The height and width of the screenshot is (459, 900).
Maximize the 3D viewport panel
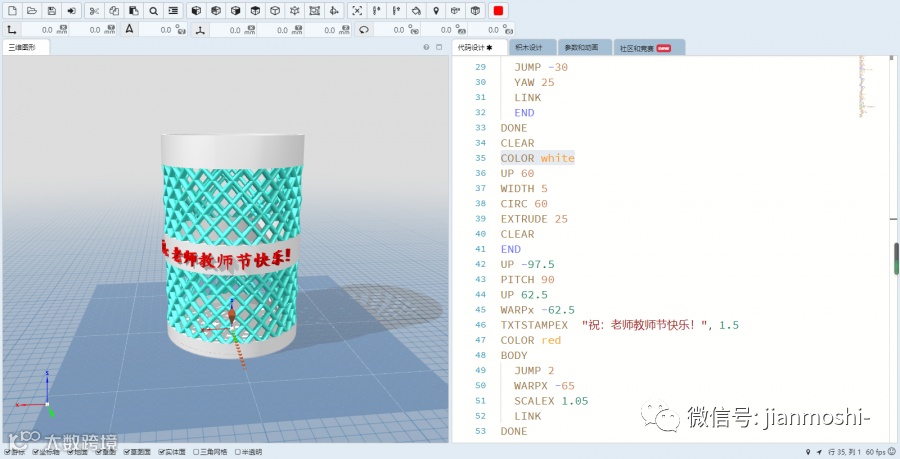(438, 47)
